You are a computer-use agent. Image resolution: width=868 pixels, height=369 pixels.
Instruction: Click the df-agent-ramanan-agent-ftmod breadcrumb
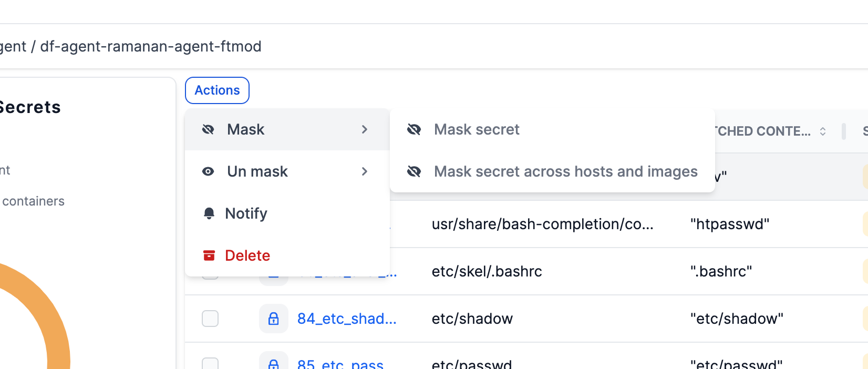pyautogui.click(x=152, y=46)
